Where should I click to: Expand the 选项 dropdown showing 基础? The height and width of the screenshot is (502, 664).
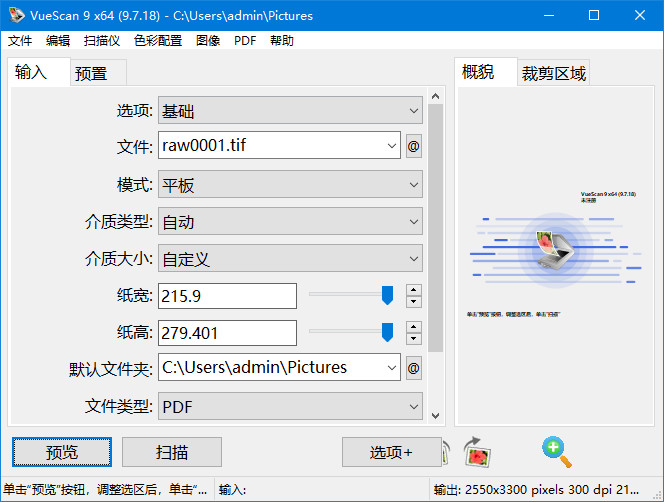click(290, 111)
